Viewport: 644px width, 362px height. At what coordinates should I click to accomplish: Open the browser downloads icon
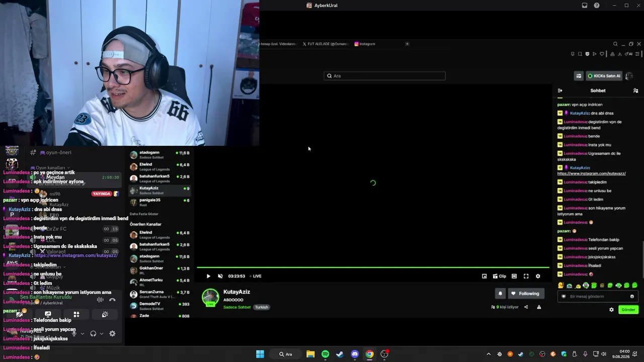tap(619, 54)
